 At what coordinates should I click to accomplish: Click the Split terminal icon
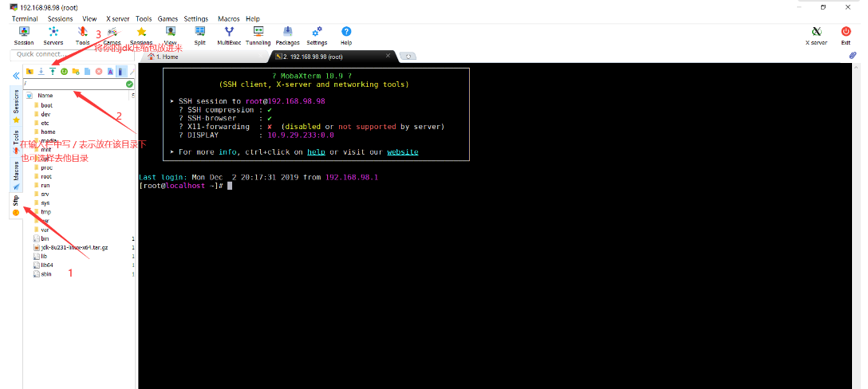click(199, 34)
